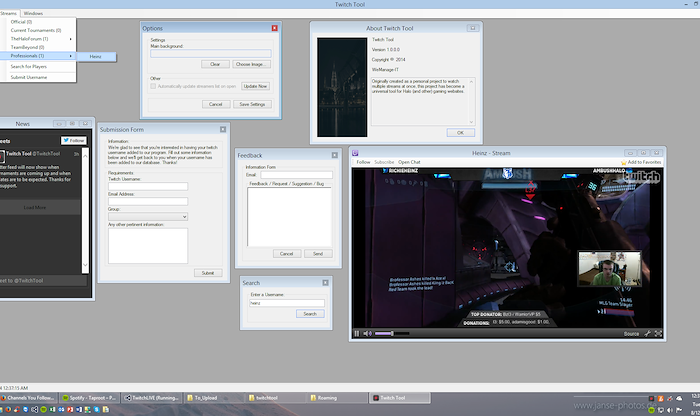Screen dimensions: 700x416
Task: Toggle fullscreen on the Heinz stream player
Action: (658, 333)
